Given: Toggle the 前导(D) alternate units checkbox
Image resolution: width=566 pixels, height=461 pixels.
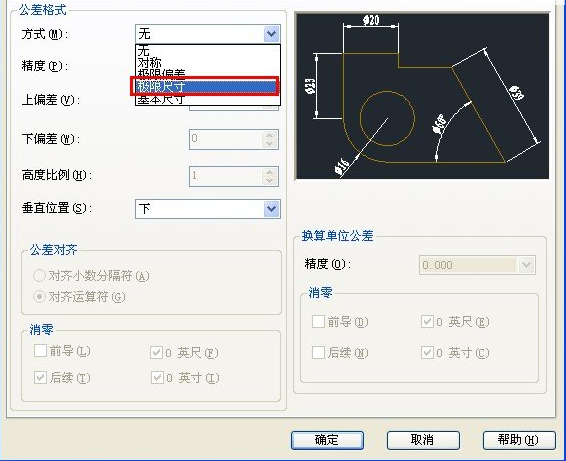Looking at the screenshot, I should point(318,321).
